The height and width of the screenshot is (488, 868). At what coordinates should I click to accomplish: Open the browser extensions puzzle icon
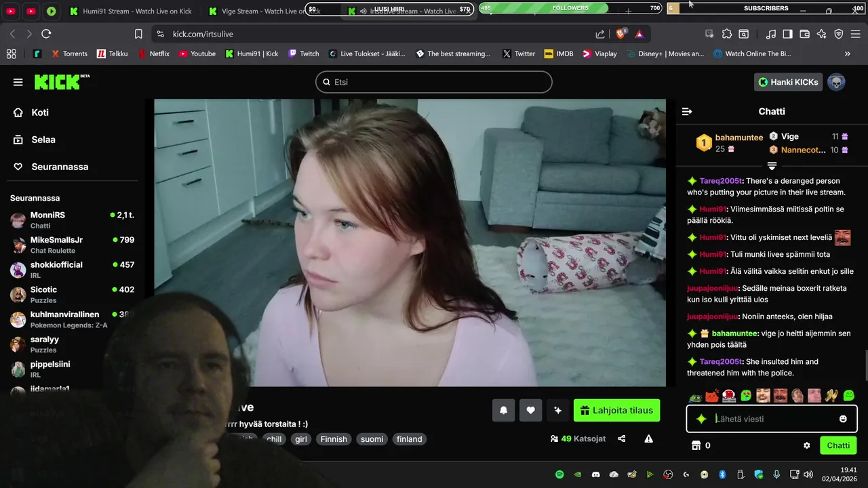727,34
